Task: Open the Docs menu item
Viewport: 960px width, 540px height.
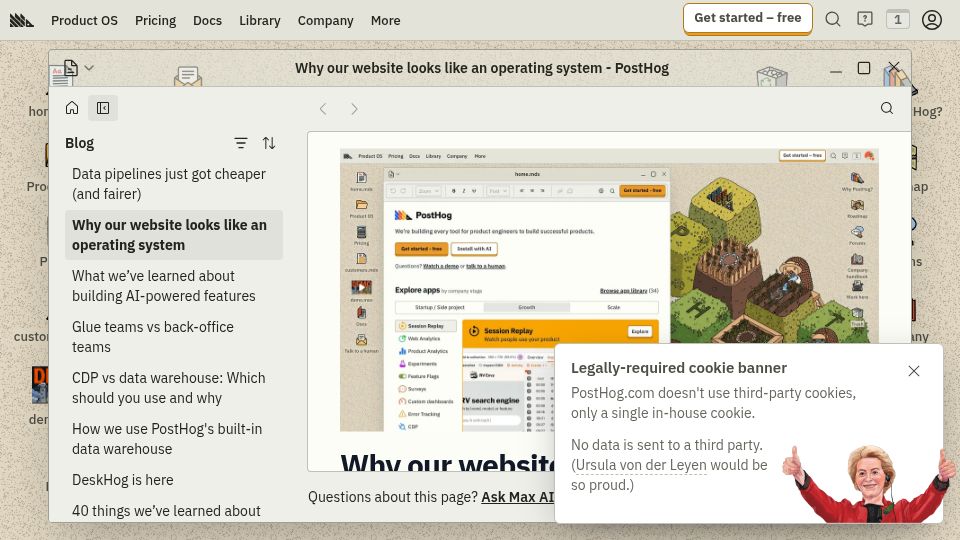Action: tap(208, 20)
